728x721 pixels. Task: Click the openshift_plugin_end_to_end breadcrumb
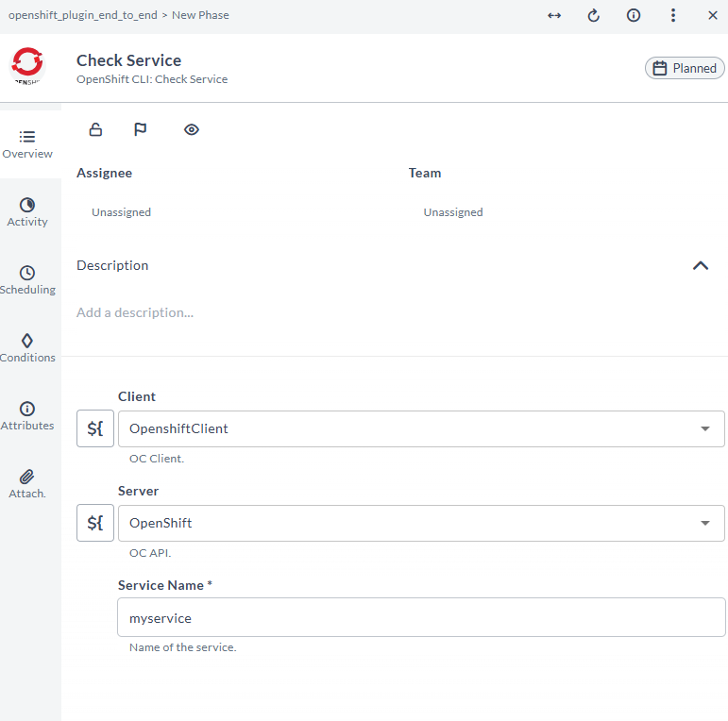coord(83,15)
